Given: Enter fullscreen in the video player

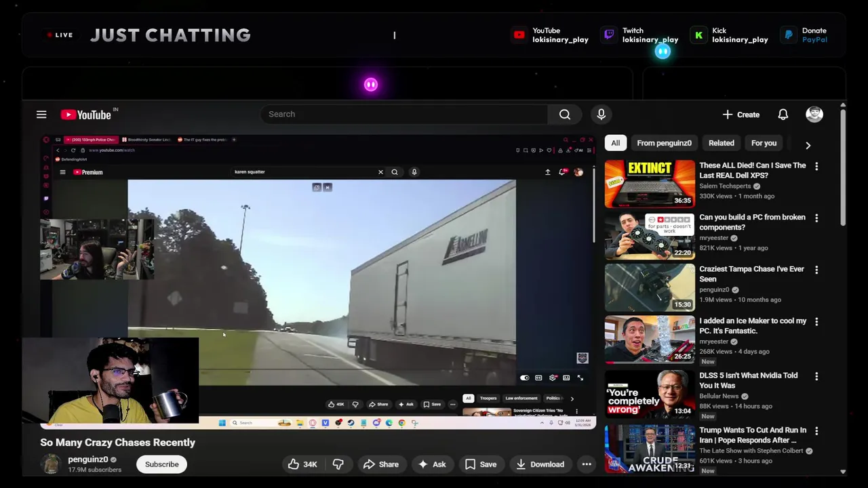Looking at the screenshot, I should (x=580, y=378).
